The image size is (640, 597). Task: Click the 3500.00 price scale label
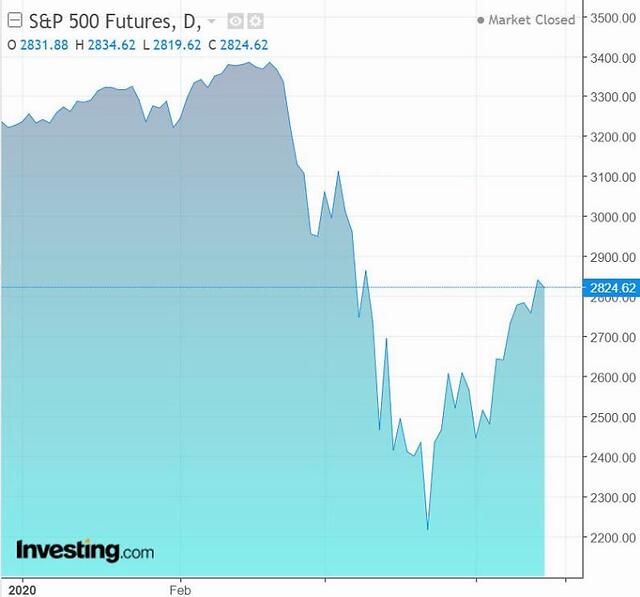click(x=613, y=18)
